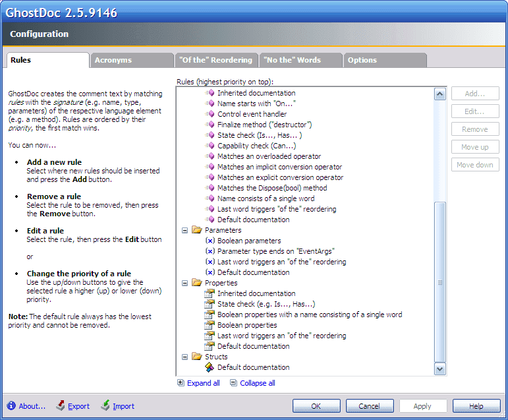Viewport: 508px width, 420px height.
Task: Click the icon for 'Finalize method ("destructor")'
Action: 210,125
